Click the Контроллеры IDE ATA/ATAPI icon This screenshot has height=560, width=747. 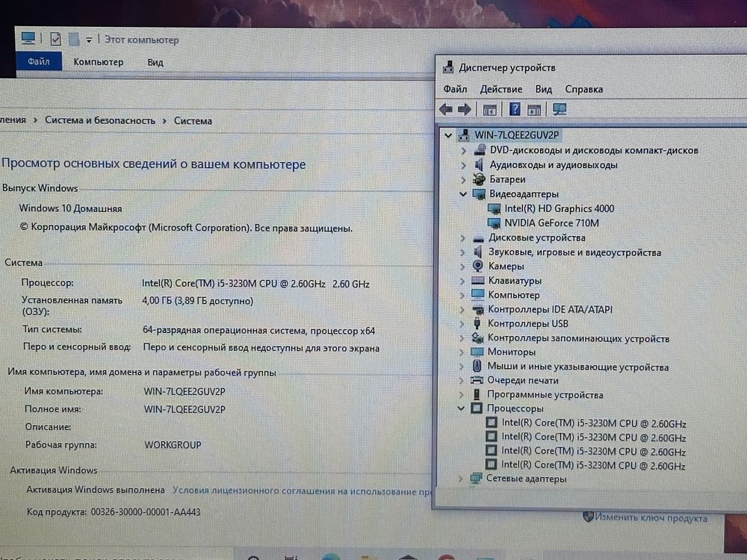pyautogui.click(x=477, y=310)
